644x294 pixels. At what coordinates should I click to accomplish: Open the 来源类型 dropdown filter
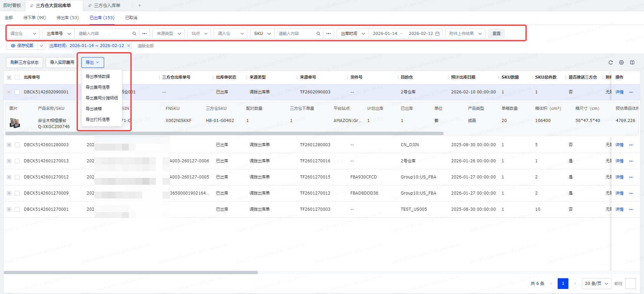pyautogui.click(x=169, y=34)
